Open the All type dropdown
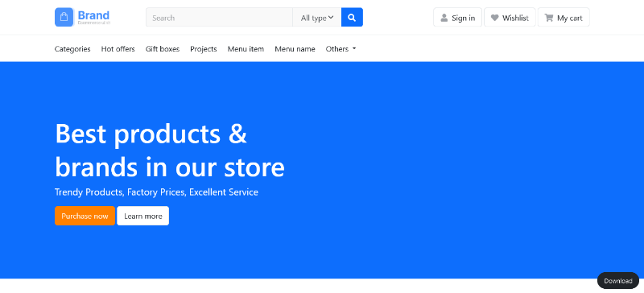 click(x=317, y=17)
